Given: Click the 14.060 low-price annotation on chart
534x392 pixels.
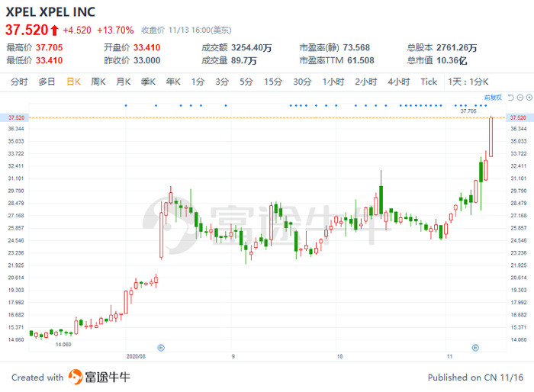Looking at the screenshot, I should pos(63,344).
